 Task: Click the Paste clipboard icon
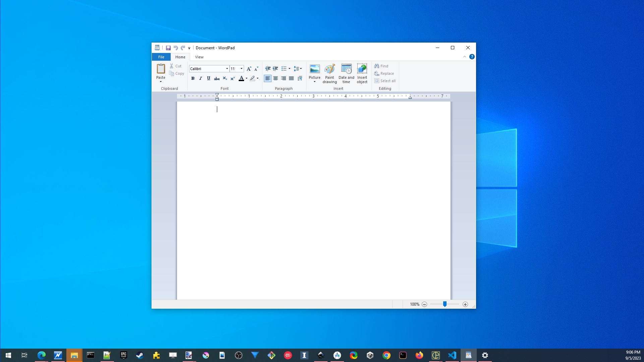[161, 69]
